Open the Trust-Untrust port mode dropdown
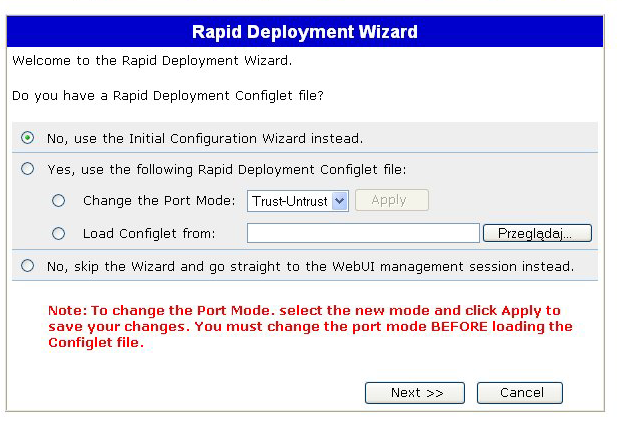Screen dimensions: 622x423 pos(298,201)
